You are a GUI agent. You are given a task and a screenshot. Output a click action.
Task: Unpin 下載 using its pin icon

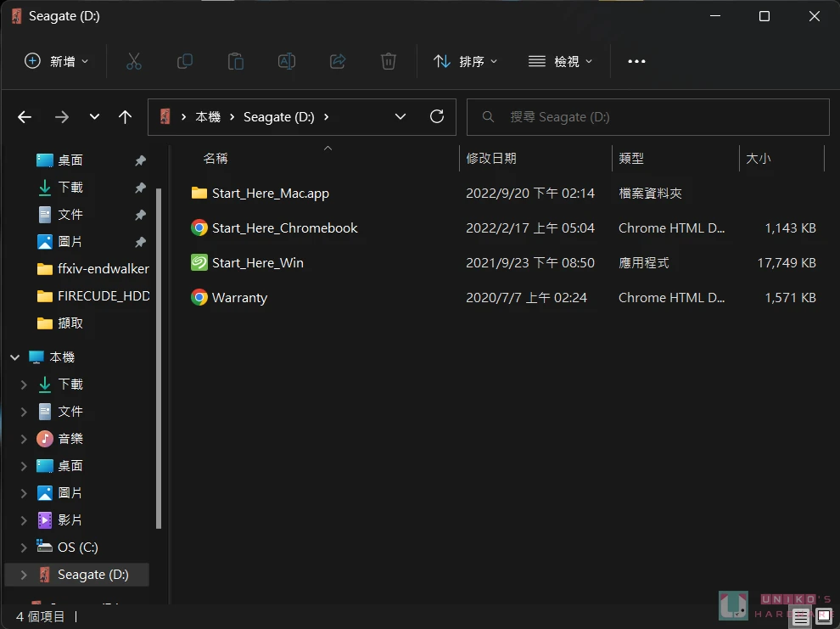140,188
